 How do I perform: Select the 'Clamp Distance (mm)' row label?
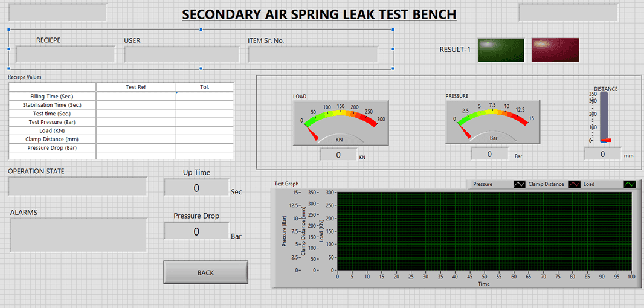(x=52, y=140)
